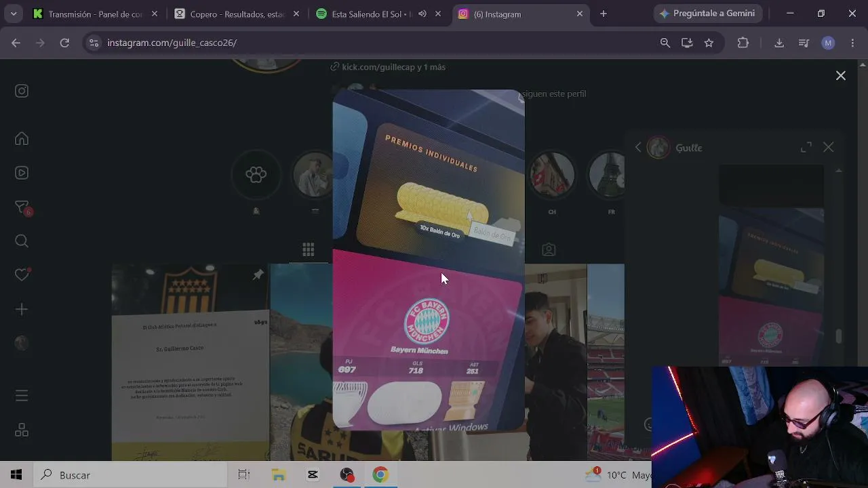Image resolution: width=868 pixels, height=488 pixels.
Task: Open the tab search dropdown arrow
Action: click(x=13, y=14)
